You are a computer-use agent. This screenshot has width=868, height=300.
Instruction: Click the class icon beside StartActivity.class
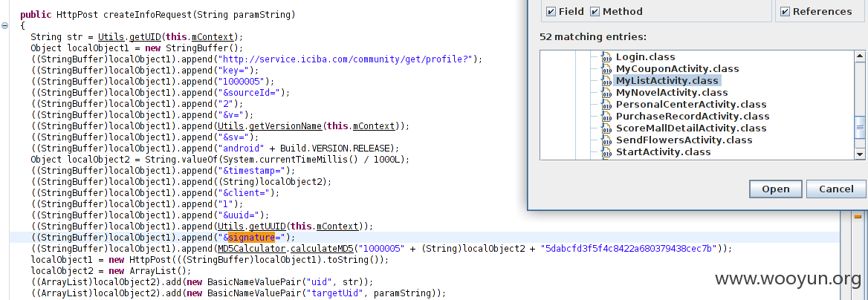pos(608,152)
